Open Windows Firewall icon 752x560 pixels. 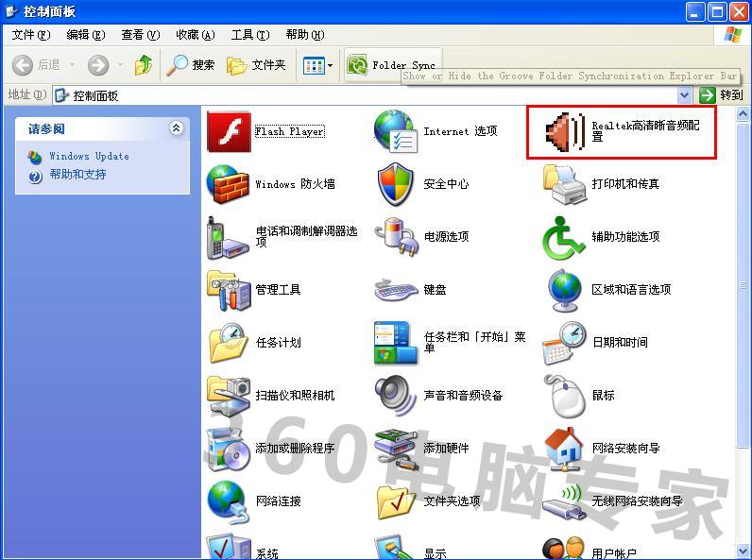pos(229,184)
